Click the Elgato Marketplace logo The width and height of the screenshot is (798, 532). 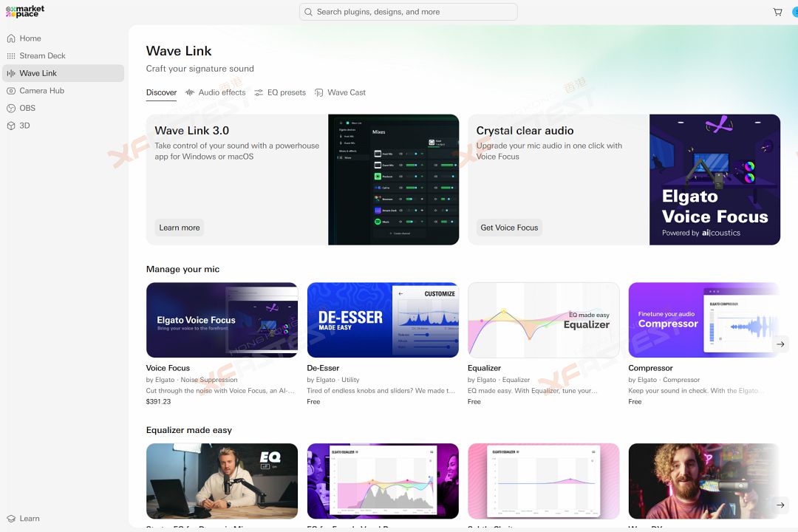coord(25,12)
